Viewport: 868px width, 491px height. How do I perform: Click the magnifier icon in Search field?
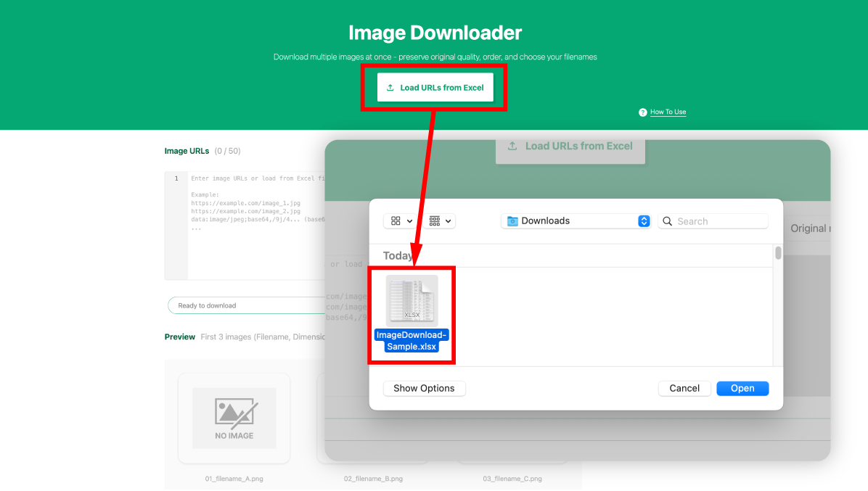pyautogui.click(x=667, y=221)
